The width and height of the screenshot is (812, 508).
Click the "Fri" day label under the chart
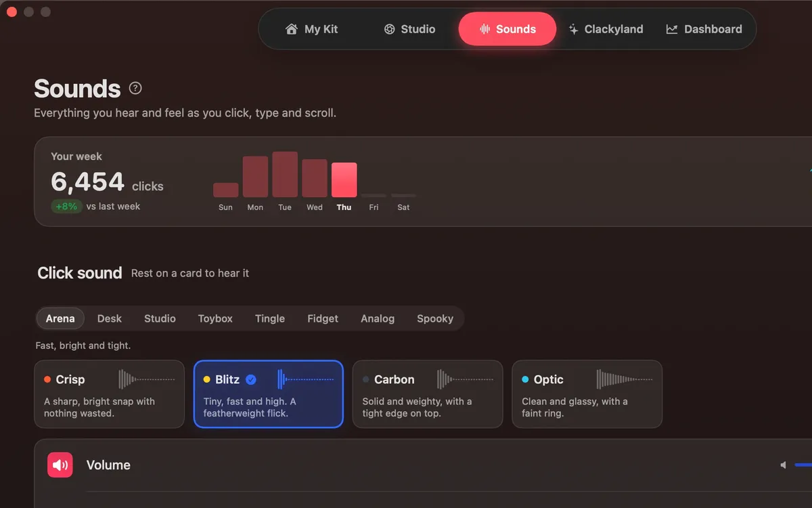(374, 207)
